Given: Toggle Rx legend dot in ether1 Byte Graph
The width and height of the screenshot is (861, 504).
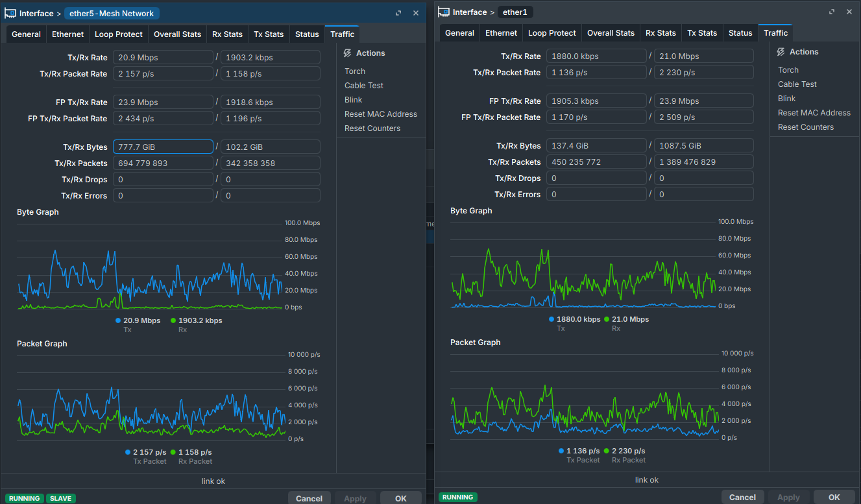Looking at the screenshot, I should [x=607, y=319].
